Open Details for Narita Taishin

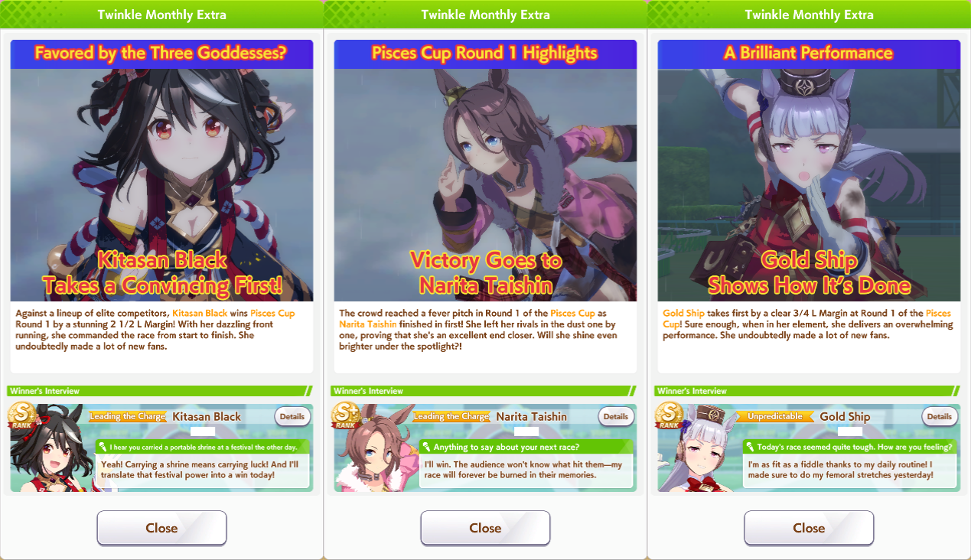point(616,417)
